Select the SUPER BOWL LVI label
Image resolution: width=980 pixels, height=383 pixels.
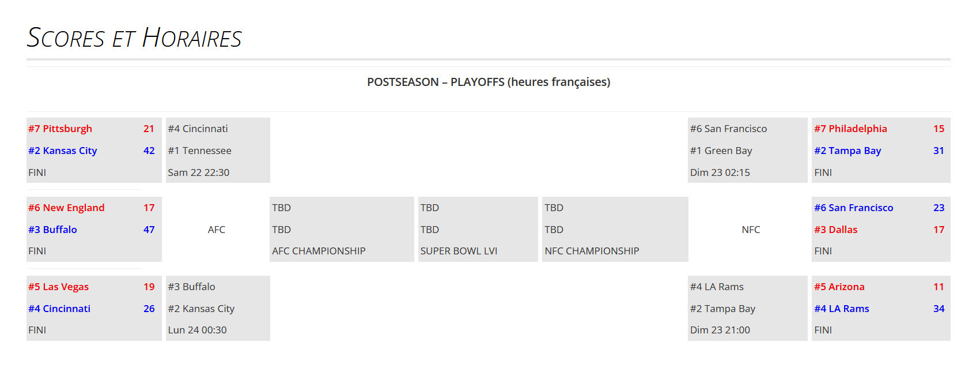[459, 251]
